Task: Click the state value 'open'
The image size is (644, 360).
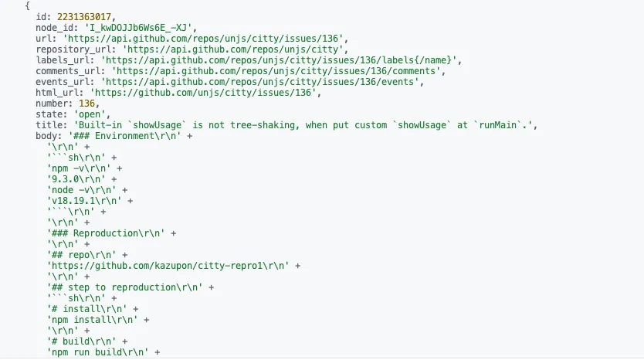Action: click(x=90, y=114)
